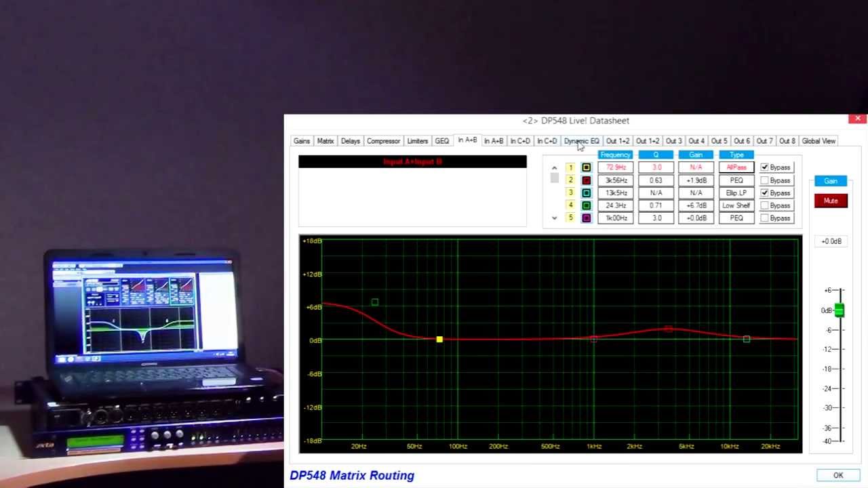Edit band 2 Q value 0.63

(656, 180)
